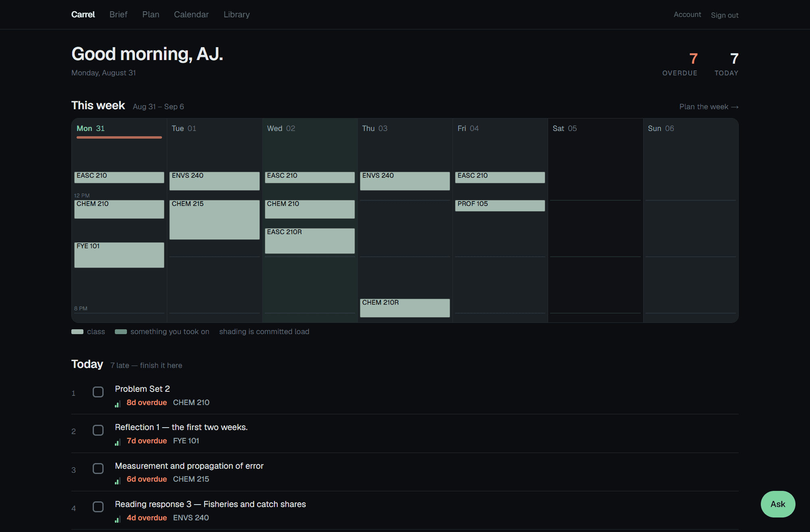Click effort bars icon beside 6d overdue
This screenshot has width=810, height=532.
pyautogui.click(x=118, y=480)
